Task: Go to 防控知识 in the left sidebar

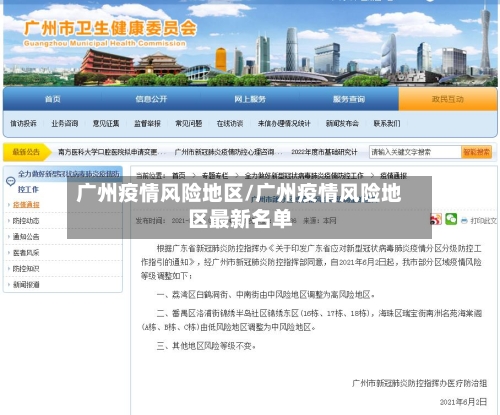Action: (x=26, y=269)
